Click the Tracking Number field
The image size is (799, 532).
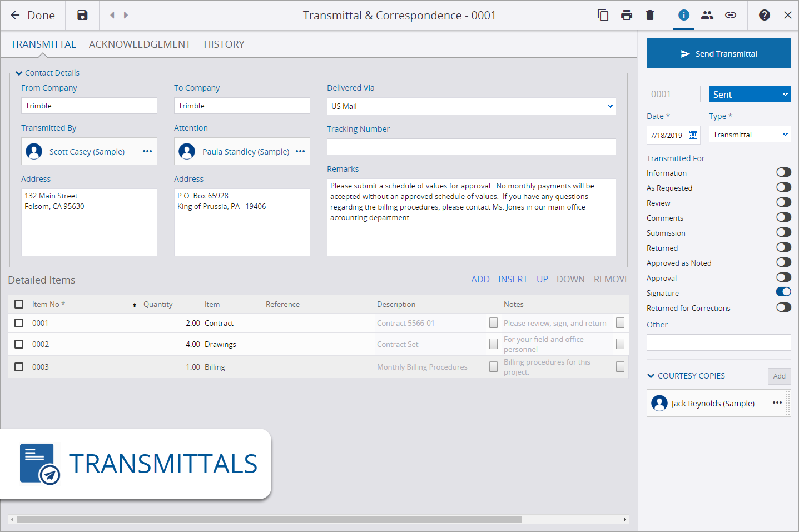point(472,147)
